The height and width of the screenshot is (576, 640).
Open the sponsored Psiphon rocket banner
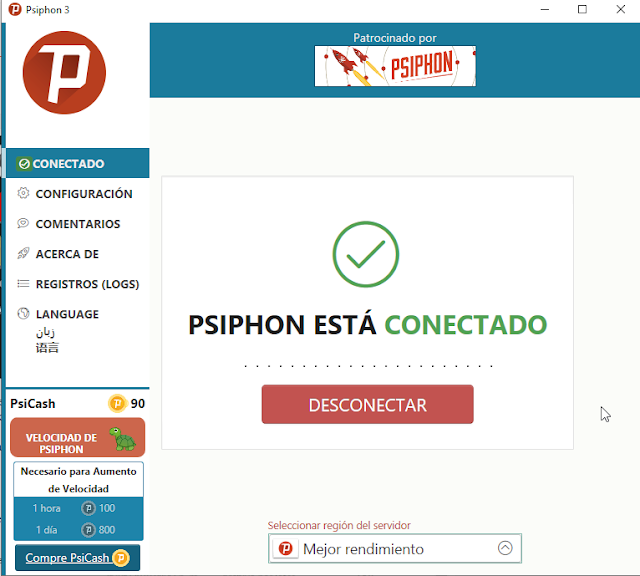point(395,66)
